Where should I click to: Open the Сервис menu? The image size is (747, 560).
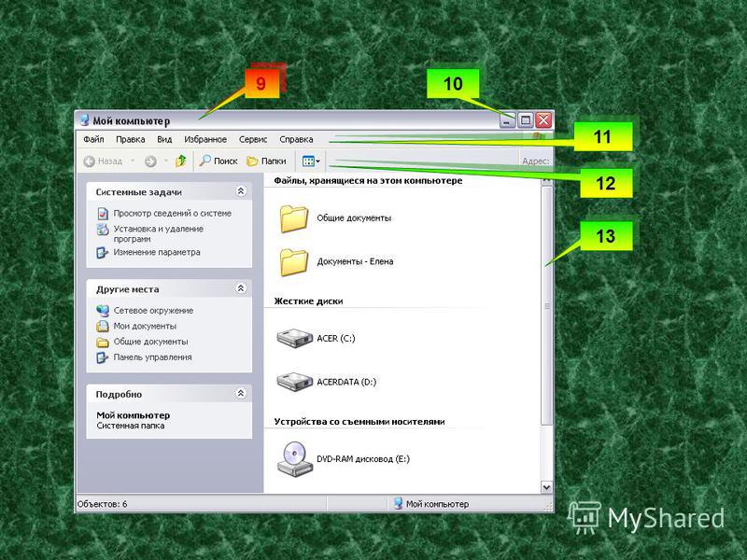click(253, 139)
